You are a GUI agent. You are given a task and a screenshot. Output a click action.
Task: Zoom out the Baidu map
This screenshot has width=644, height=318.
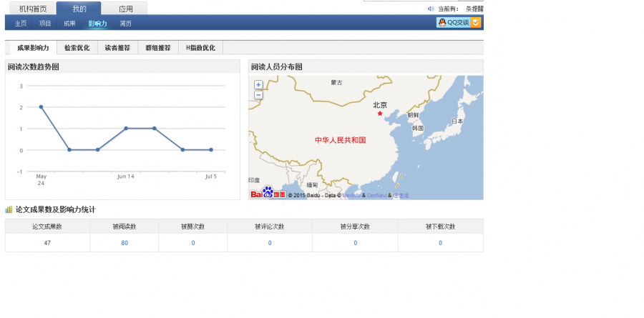pos(258,95)
